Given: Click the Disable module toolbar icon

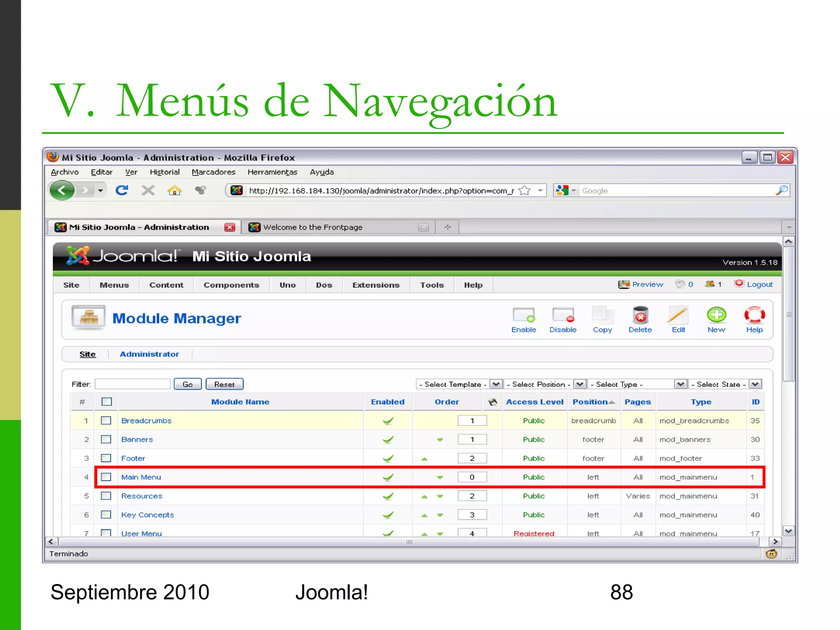Looking at the screenshot, I should point(563,320).
